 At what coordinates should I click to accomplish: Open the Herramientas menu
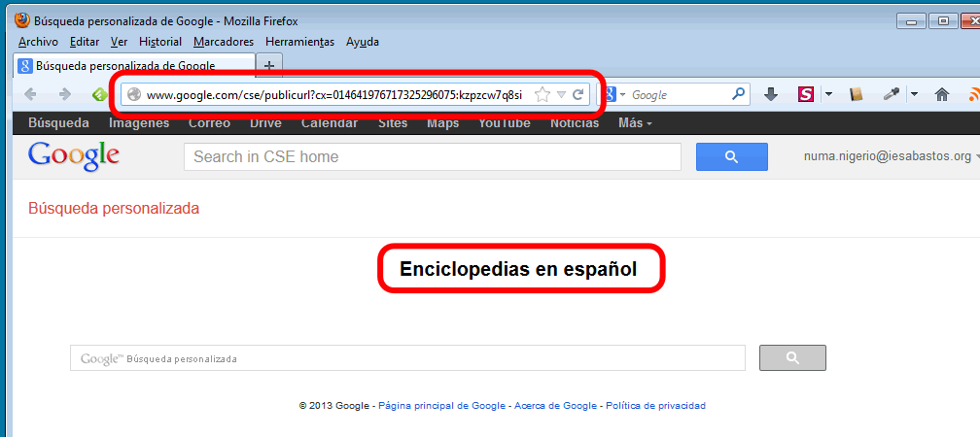(x=300, y=42)
